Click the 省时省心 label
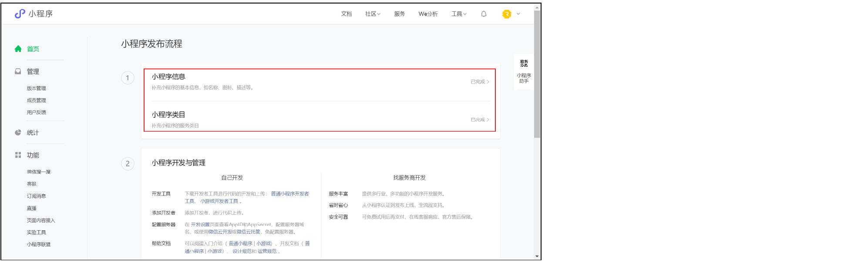This screenshot has width=868, height=262. pyautogui.click(x=338, y=205)
